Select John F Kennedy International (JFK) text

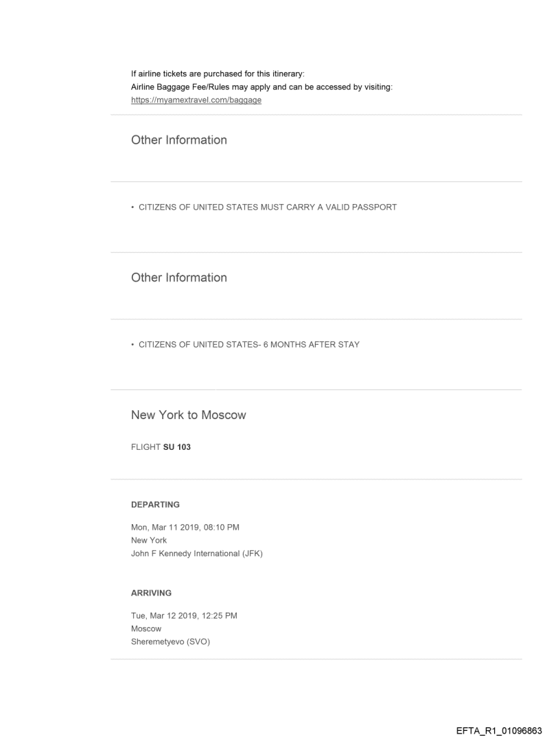click(197, 554)
